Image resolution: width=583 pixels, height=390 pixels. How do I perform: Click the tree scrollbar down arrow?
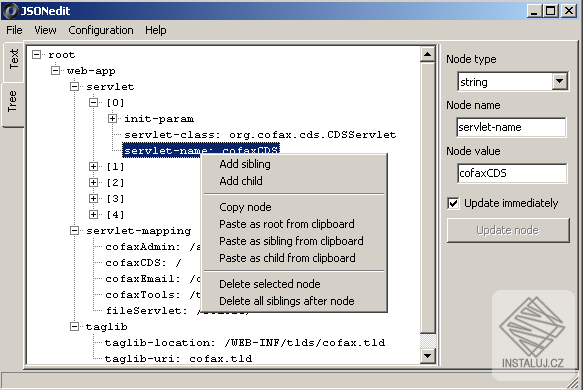[428, 356]
